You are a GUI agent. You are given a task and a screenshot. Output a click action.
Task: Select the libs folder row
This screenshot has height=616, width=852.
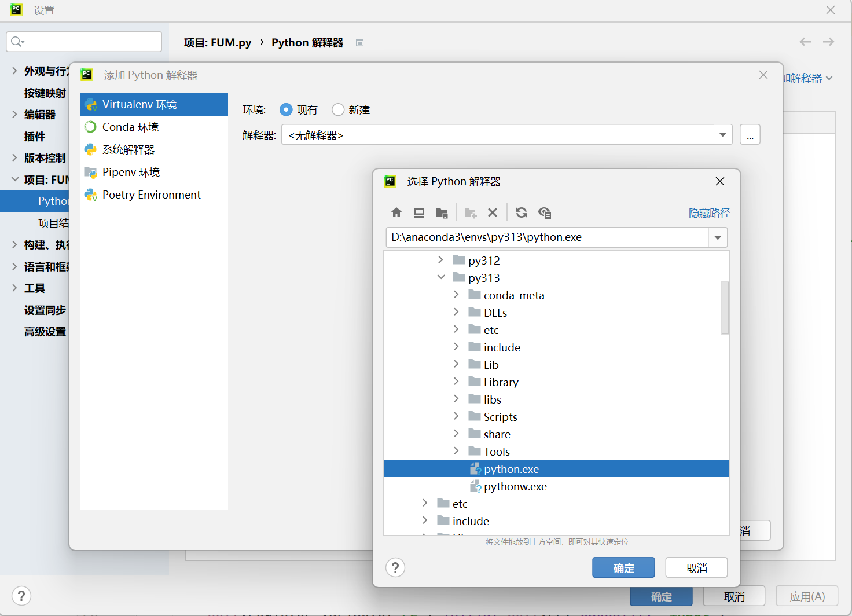556,399
